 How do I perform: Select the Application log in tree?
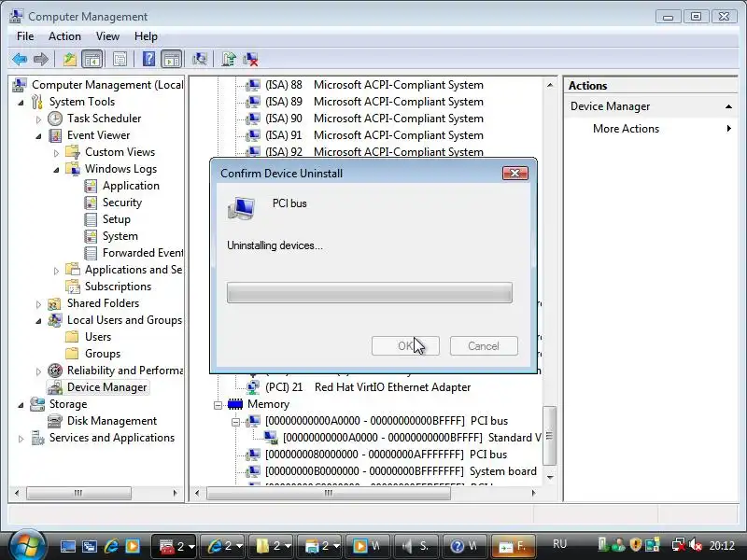[x=131, y=186]
